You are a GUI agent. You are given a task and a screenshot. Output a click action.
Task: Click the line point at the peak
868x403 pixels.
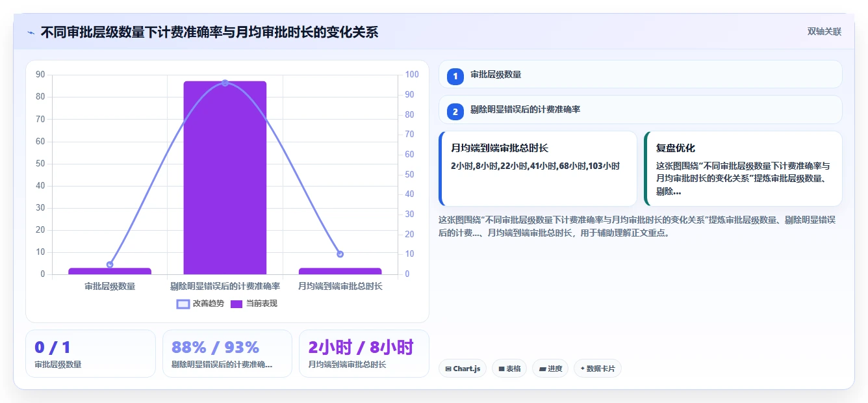click(225, 83)
